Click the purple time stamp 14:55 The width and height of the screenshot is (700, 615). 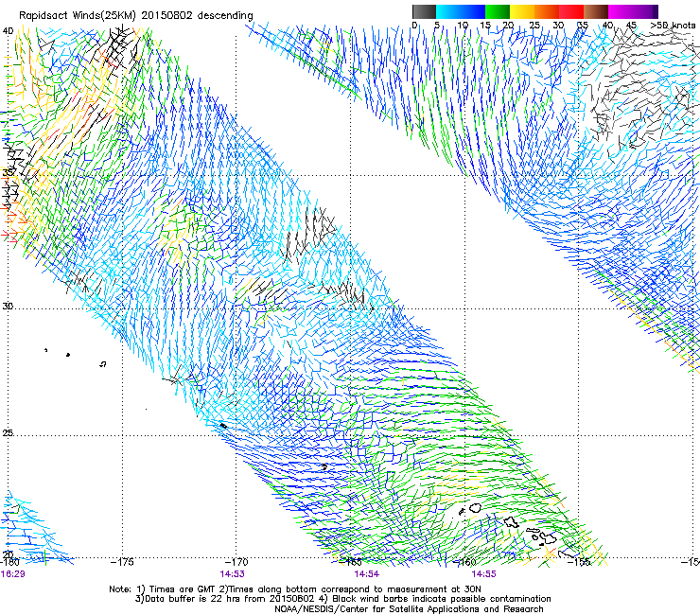(484, 574)
